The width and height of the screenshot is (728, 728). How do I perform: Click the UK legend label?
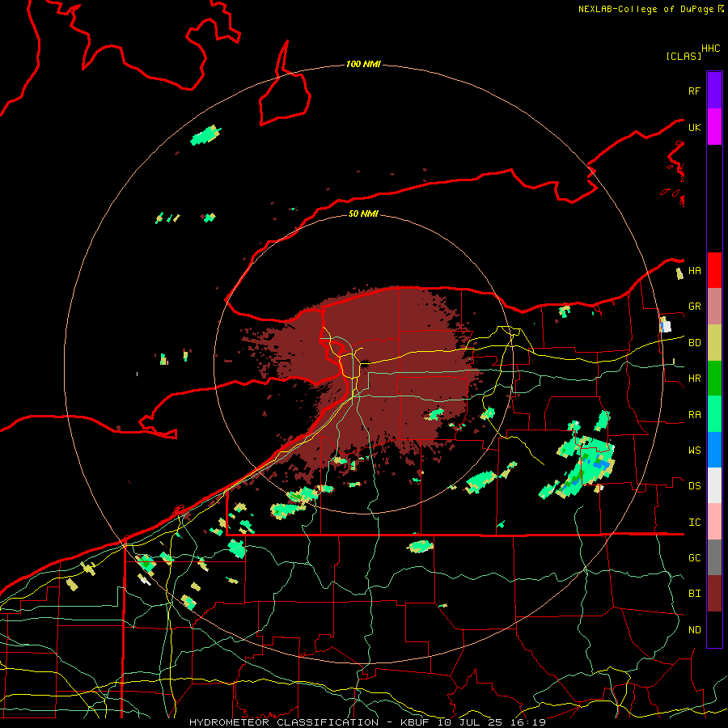tap(694, 127)
